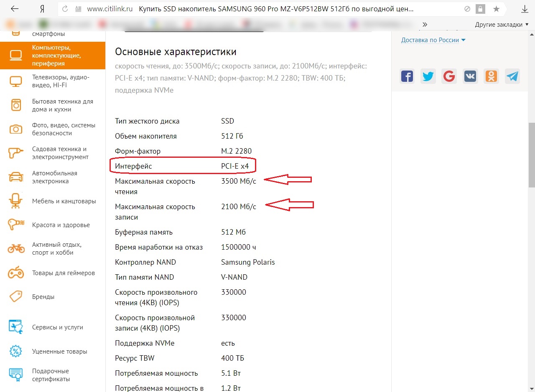This screenshot has height=392, width=535.
Task: Follow the 'Уцененные товары' text link
Action: point(60,352)
